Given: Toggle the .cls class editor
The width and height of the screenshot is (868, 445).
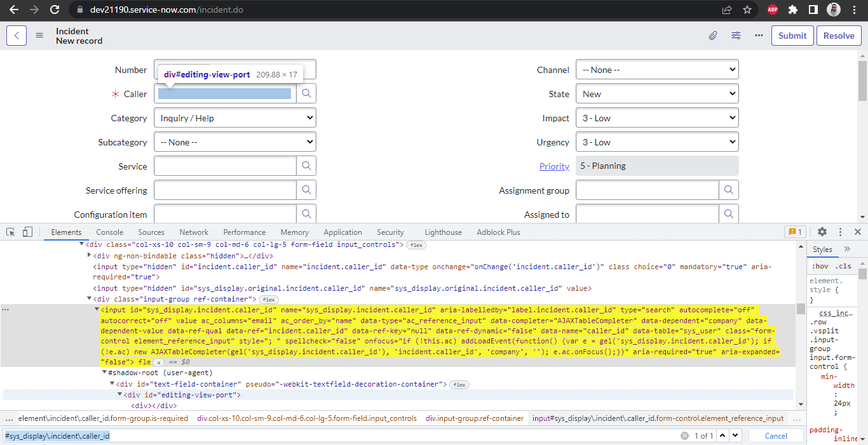Looking at the screenshot, I should pyautogui.click(x=844, y=266).
